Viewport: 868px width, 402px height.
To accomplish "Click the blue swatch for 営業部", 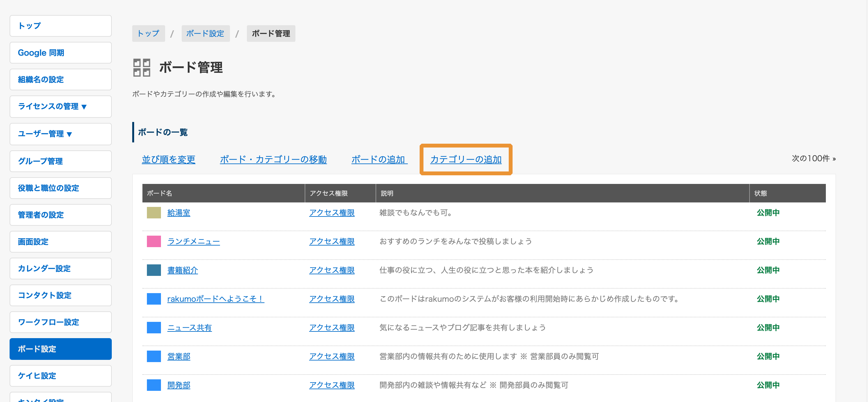I will (x=154, y=356).
